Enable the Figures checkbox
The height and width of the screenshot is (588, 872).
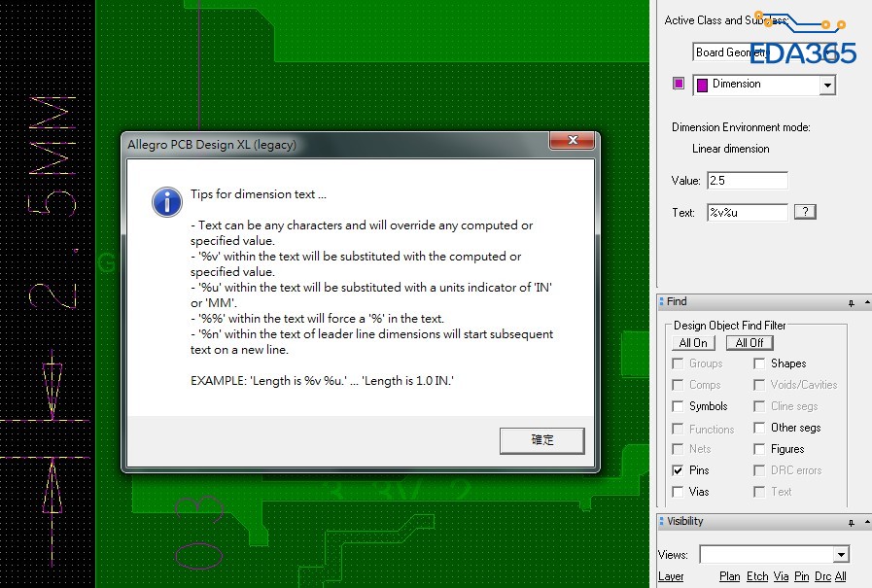[759, 448]
